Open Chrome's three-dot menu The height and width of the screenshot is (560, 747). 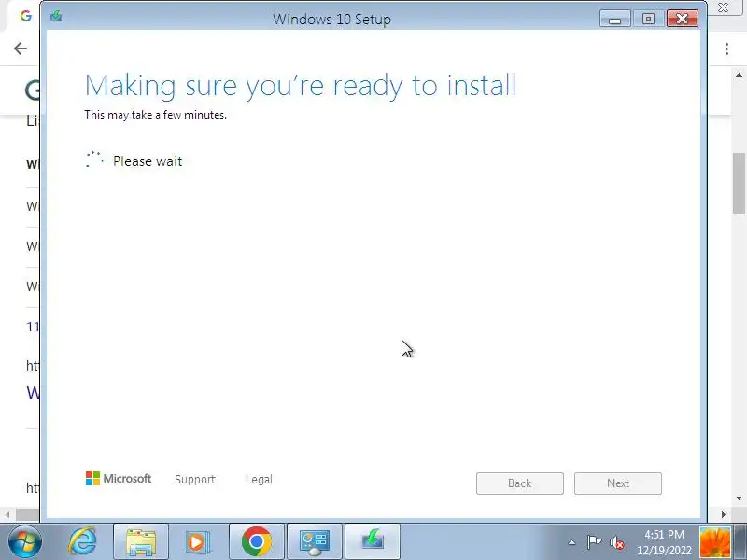pos(726,49)
